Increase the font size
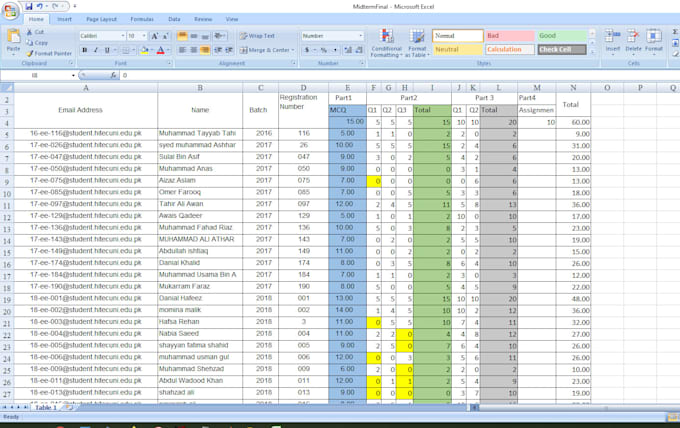This screenshot has width=680, height=428. tap(154, 36)
